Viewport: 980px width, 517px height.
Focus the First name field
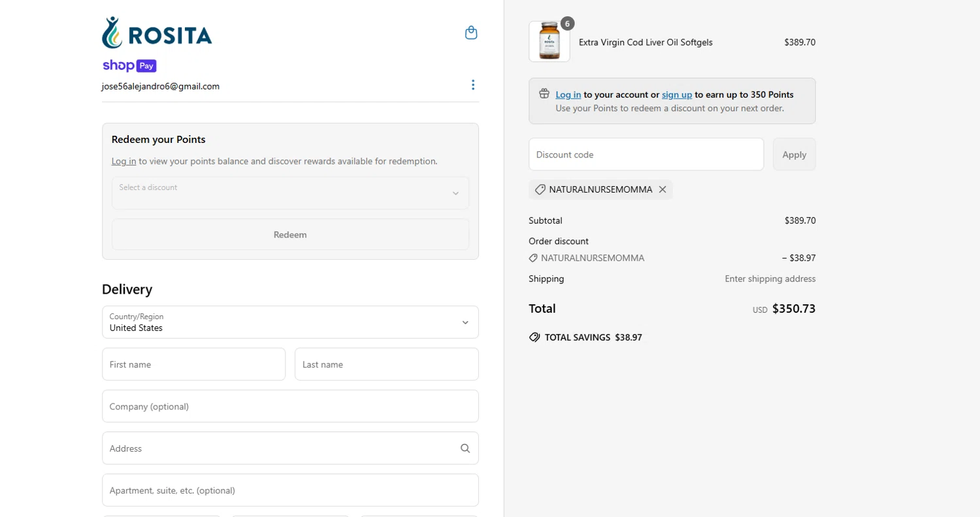tap(193, 364)
